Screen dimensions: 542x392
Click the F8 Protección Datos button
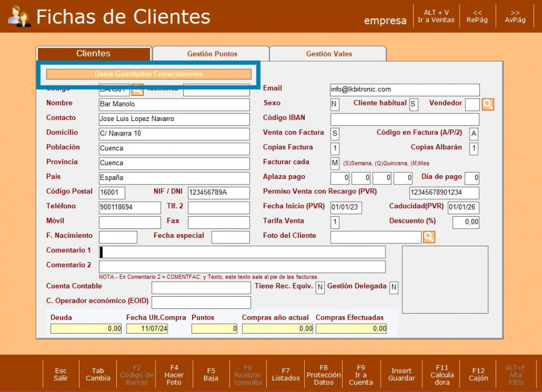click(323, 375)
